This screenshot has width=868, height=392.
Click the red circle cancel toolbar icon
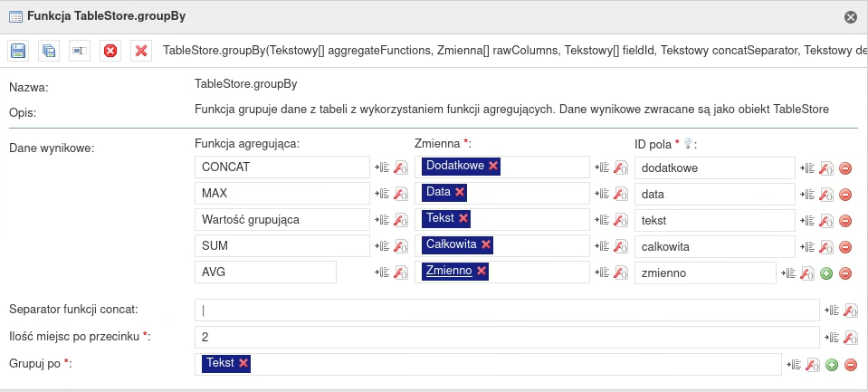point(110,51)
